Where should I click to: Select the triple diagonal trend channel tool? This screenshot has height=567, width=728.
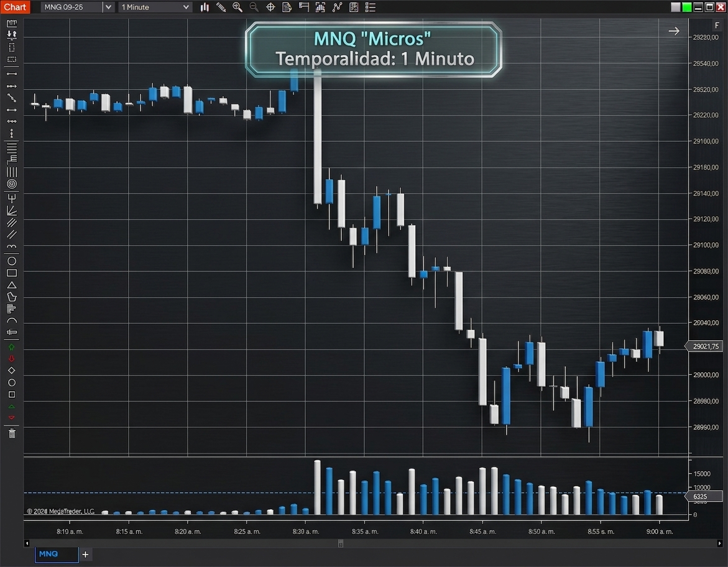[x=12, y=223]
